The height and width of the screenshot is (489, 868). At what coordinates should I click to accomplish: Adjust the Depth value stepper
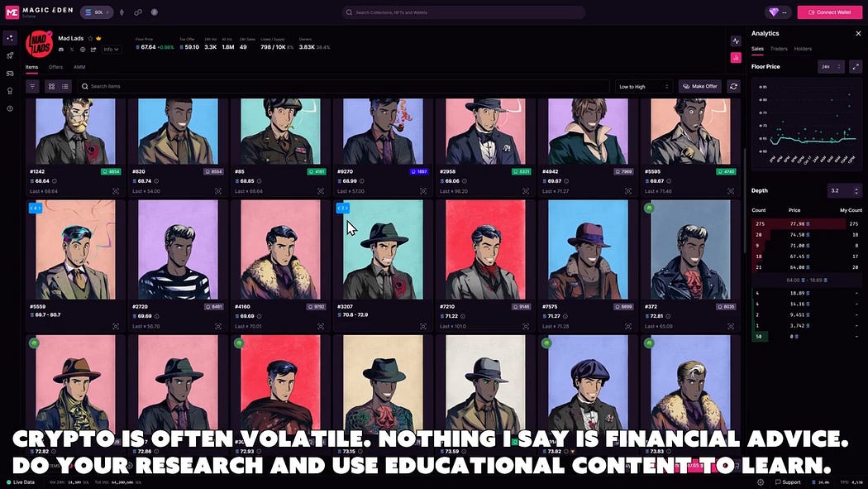point(845,190)
